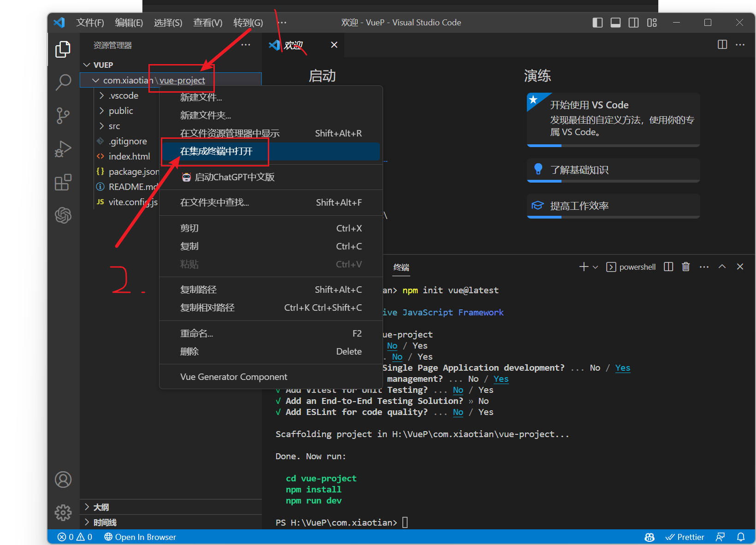Screen dimensions: 756x545
Task: Open the 文件(F) menu
Action: coord(90,23)
